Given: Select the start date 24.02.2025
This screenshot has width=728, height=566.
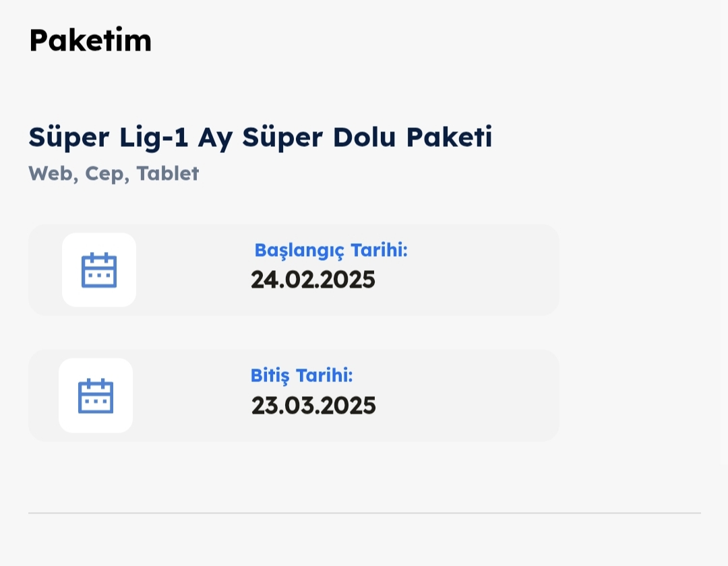Looking at the screenshot, I should click(313, 280).
